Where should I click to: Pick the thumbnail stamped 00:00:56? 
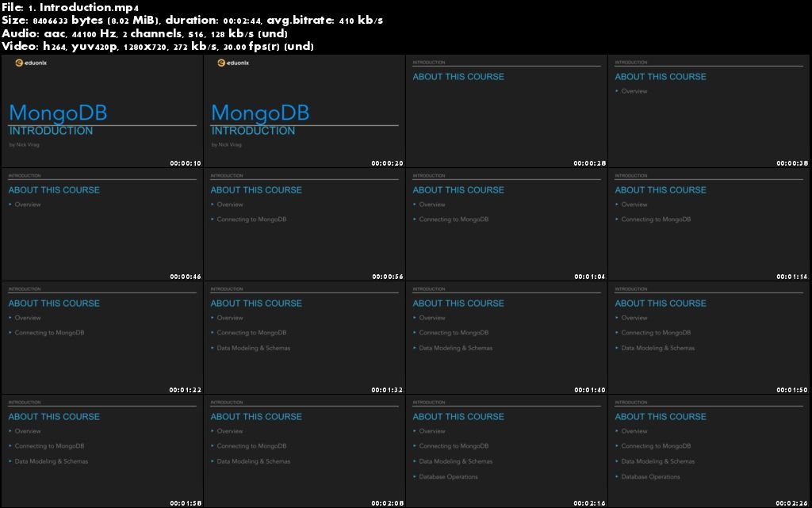click(304, 224)
